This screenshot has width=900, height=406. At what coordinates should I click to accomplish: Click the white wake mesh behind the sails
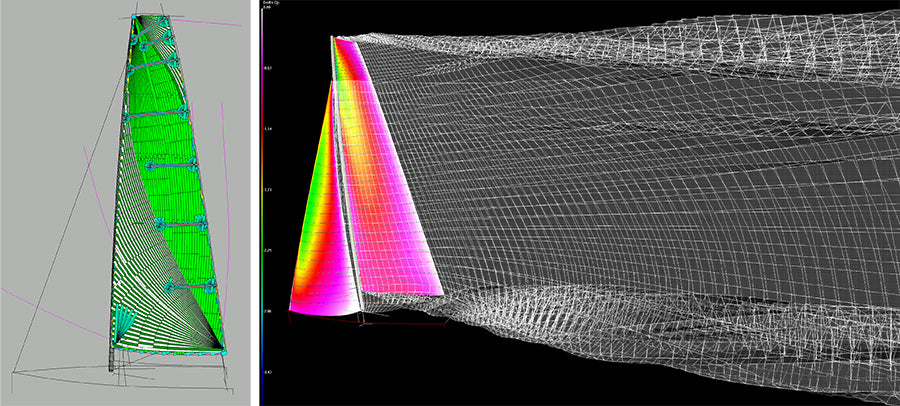click(650, 200)
